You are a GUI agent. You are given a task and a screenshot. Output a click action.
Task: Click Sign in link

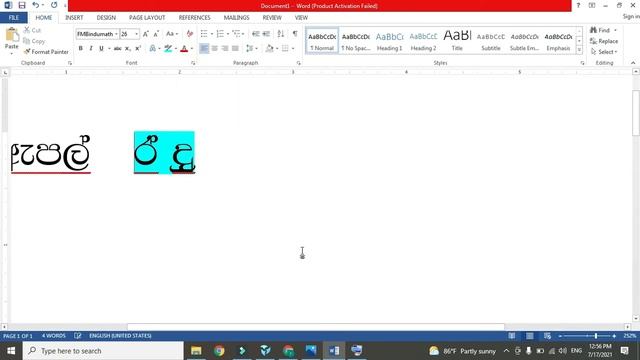tap(631, 16)
